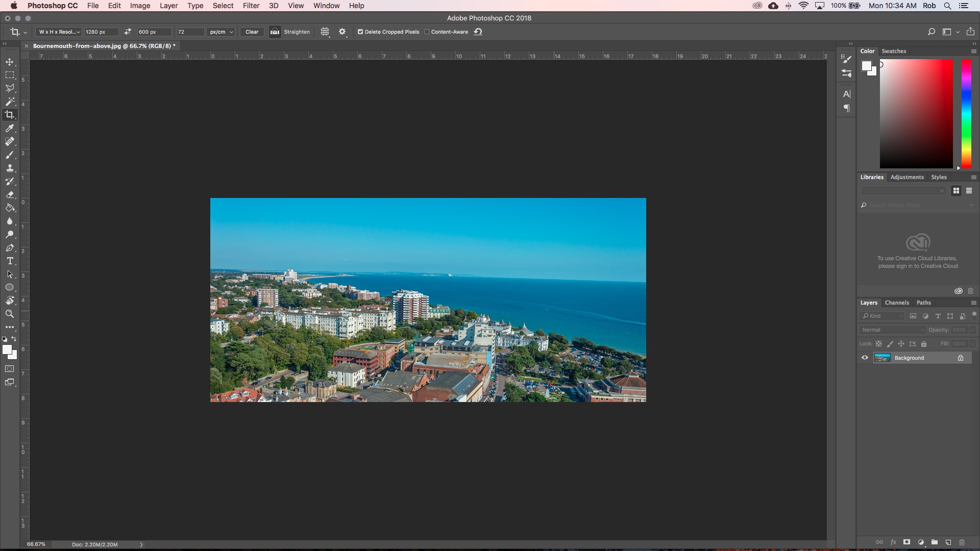Hide the Background layer visibility eye

(x=865, y=358)
